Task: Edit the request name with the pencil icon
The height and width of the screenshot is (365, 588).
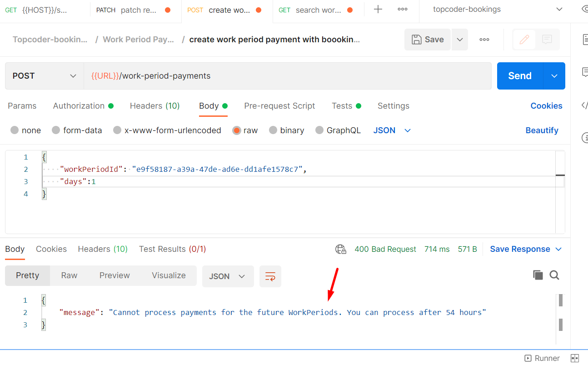Action: (x=523, y=40)
